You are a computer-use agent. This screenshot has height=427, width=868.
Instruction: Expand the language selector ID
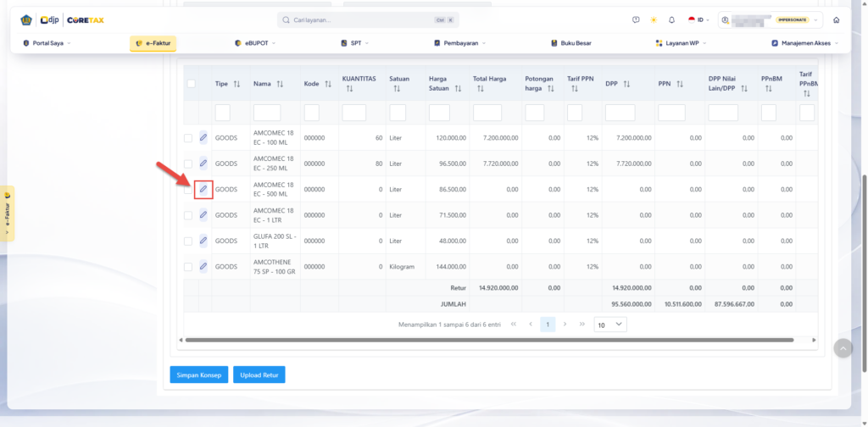pos(698,20)
